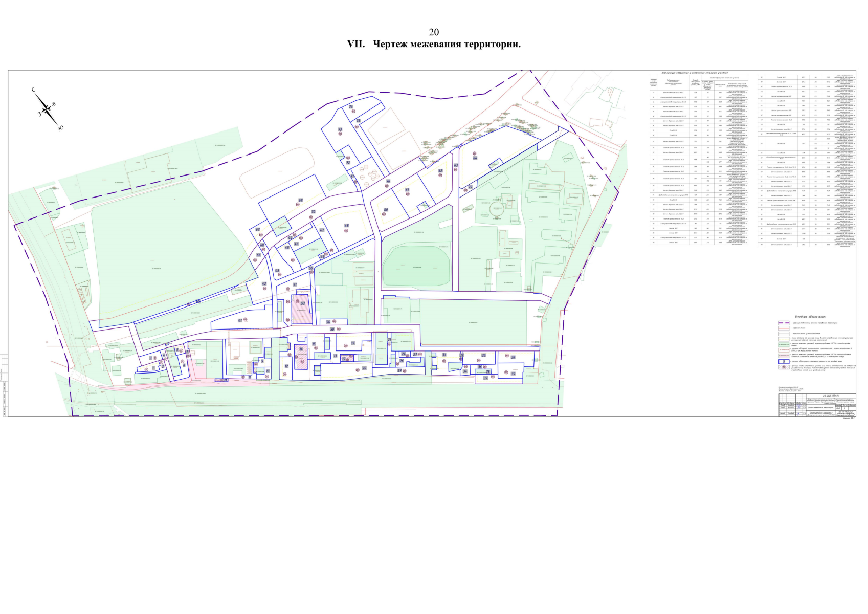868x614 pixels.
Task: Select hatched parcel label 53
Action: click(x=303, y=303)
